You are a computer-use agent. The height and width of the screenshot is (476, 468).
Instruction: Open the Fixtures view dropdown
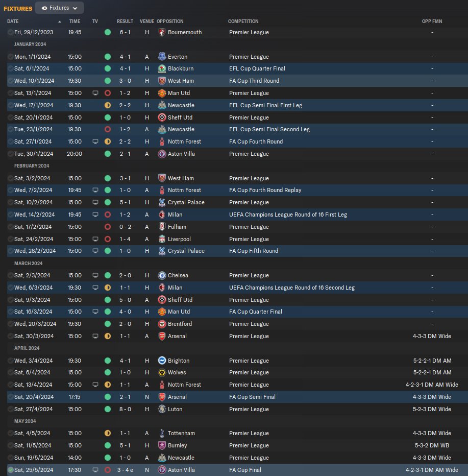pyautogui.click(x=59, y=8)
